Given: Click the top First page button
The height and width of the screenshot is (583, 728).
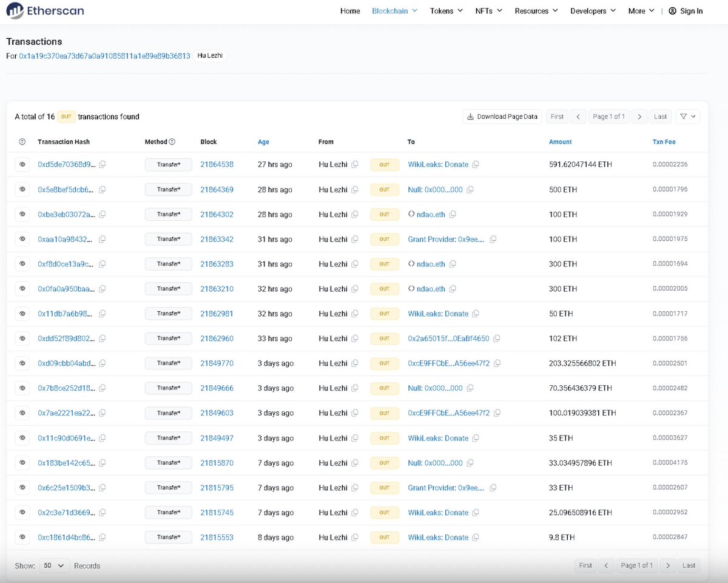Looking at the screenshot, I should pos(557,116).
